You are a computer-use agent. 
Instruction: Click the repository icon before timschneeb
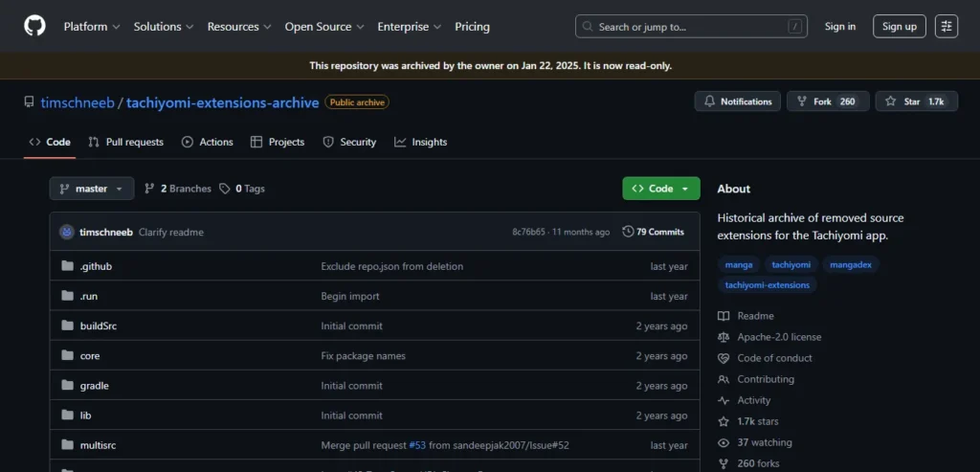(x=29, y=101)
